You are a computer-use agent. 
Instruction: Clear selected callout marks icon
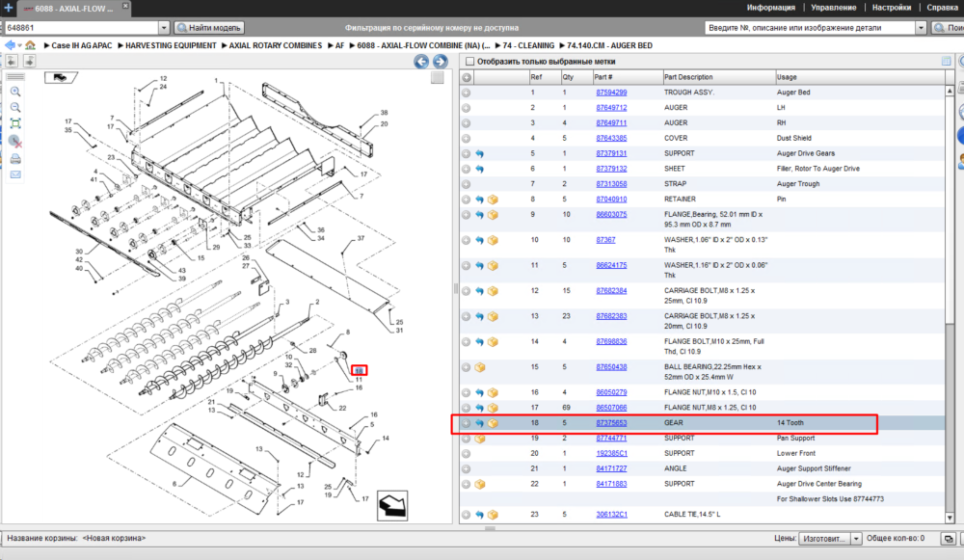tap(15, 142)
